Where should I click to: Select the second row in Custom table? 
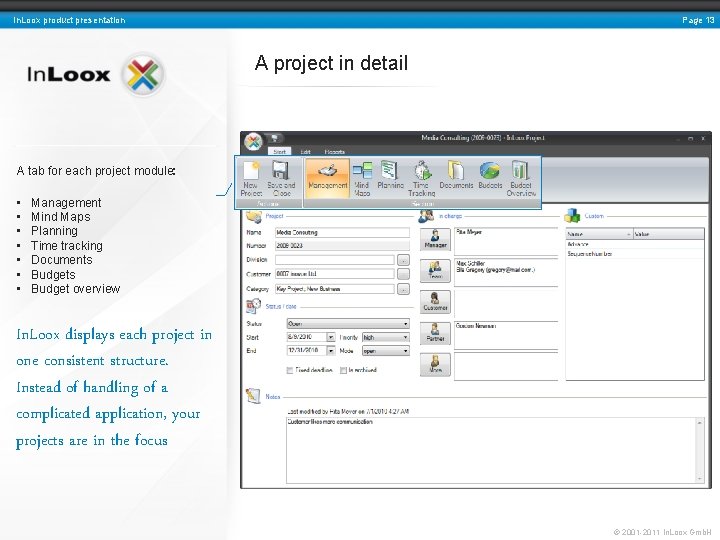[635, 253]
